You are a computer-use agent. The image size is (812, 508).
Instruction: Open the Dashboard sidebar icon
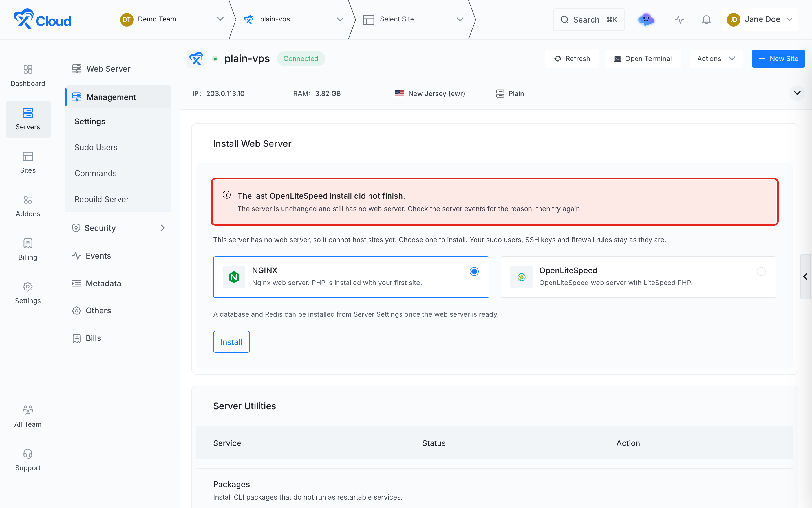[x=28, y=76]
